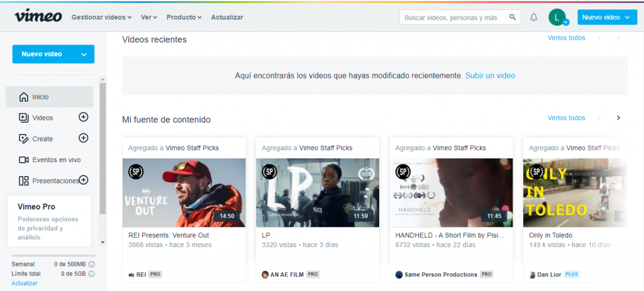
Task: Open Eventos en vivo in the sidebar
Action: 50,160
